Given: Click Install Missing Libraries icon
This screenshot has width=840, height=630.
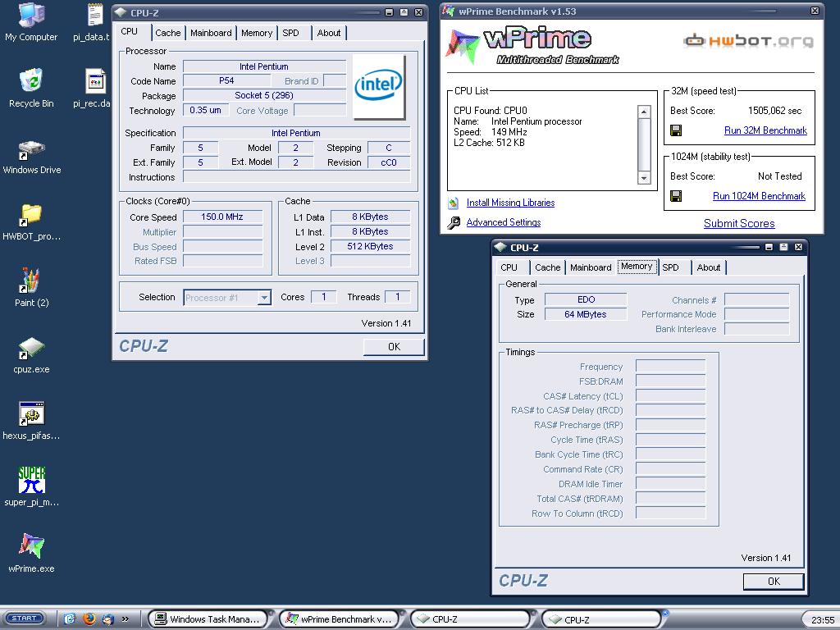Looking at the screenshot, I should [x=453, y=203].
